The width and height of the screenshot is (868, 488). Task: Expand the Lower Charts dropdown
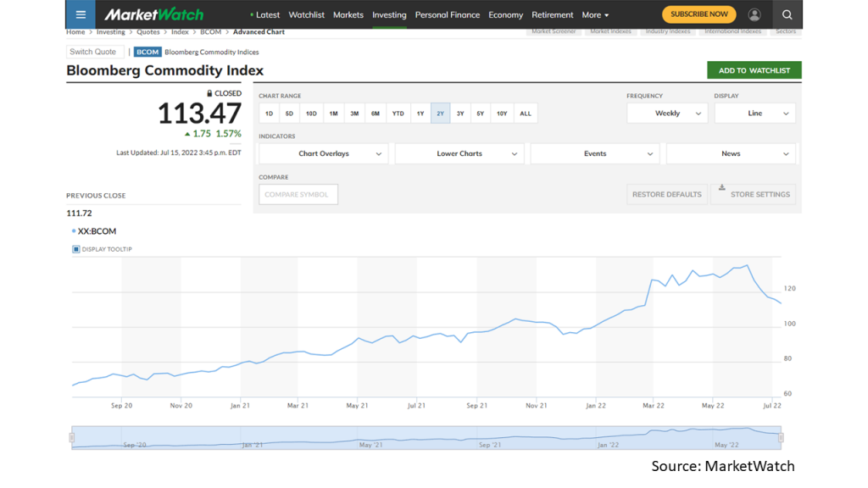click(459, 154)
